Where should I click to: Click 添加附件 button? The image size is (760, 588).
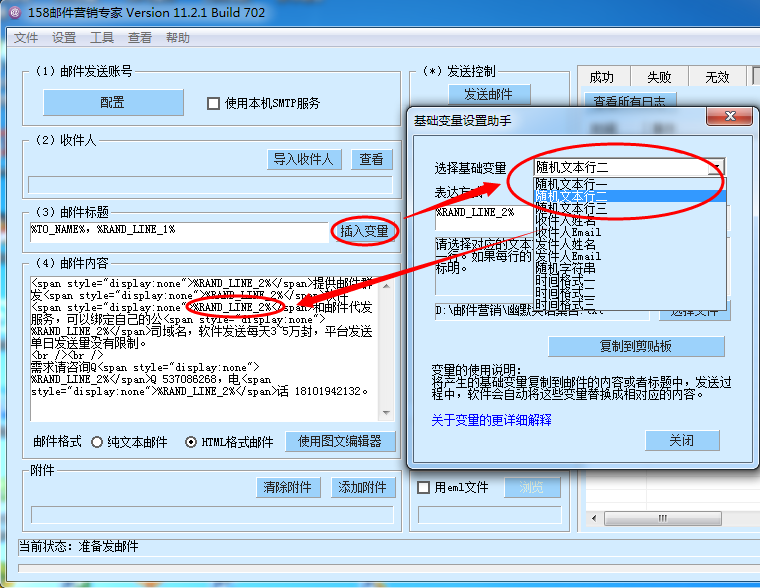(x=363, y=487)
